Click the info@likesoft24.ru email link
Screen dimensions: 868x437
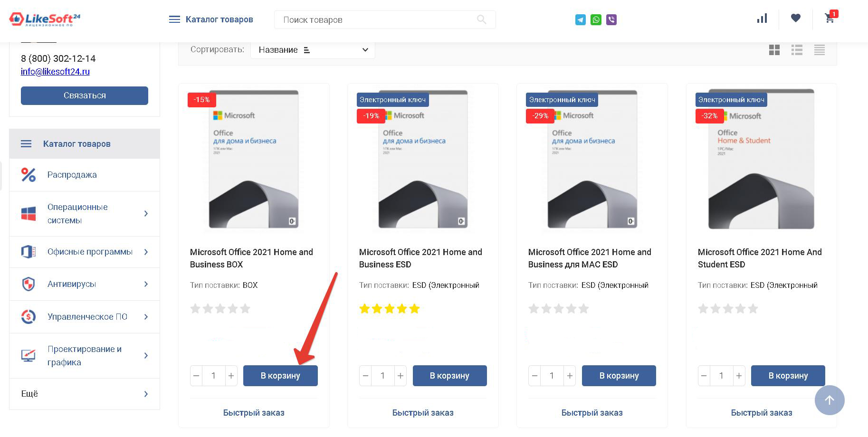coord(55,72)
